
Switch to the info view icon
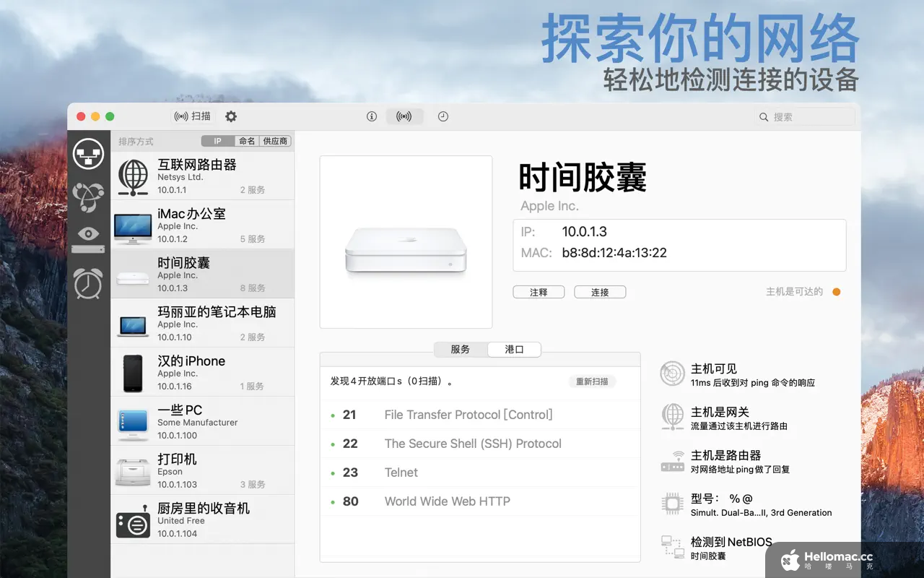pos(372,116)
